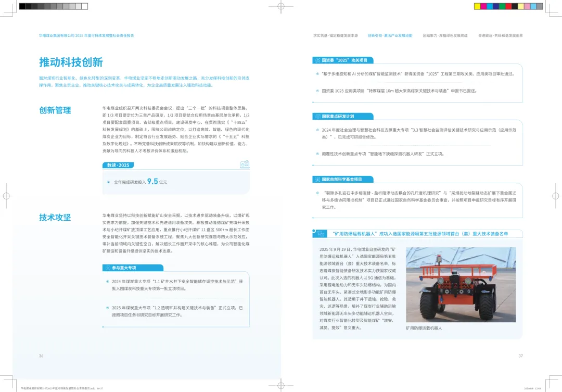Click text 2025年煤炭重大专项 "1.2透明矿井构建
562x392 pixels.
tap(177, 311)
